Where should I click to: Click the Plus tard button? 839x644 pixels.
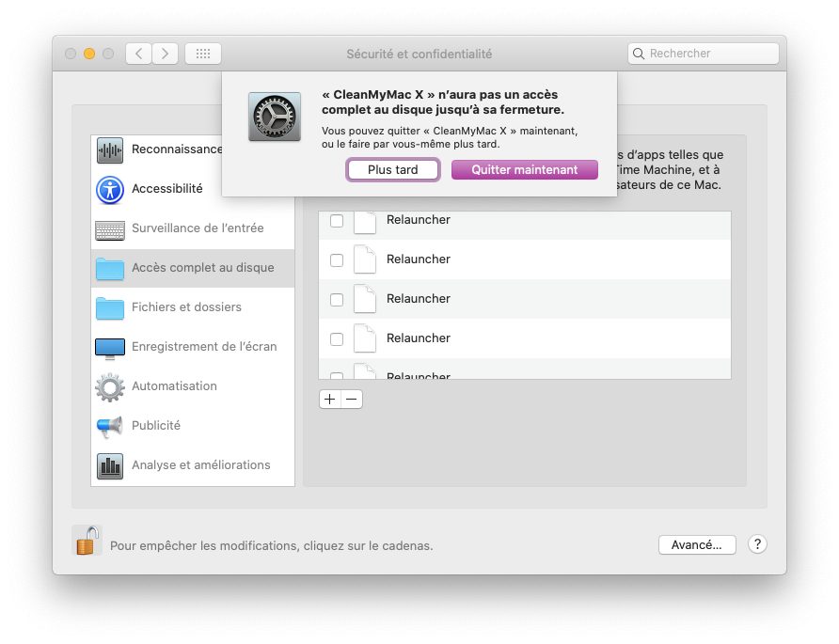click(x=393, y=170)
